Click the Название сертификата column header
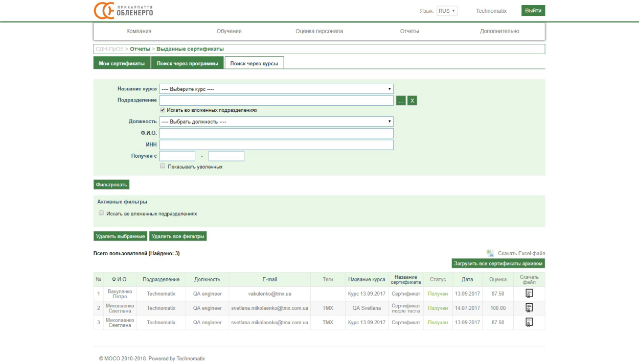Viewport: 639px width, 364px height. (x=406, y=280)
